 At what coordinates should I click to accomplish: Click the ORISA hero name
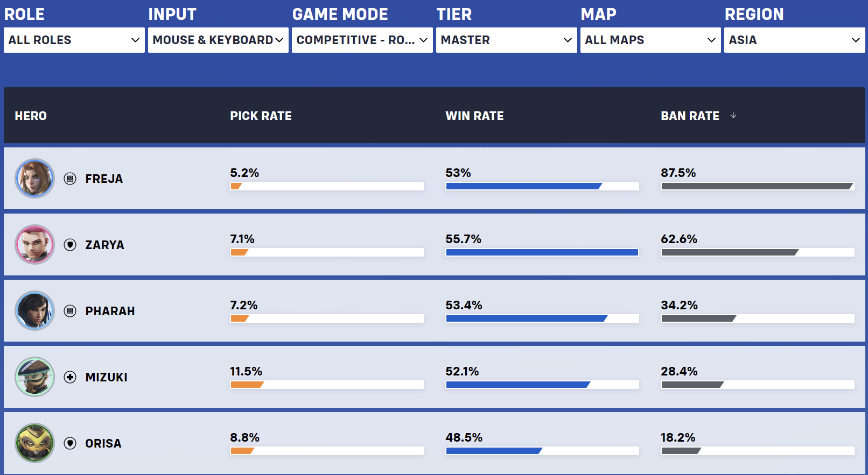(103, 444)
